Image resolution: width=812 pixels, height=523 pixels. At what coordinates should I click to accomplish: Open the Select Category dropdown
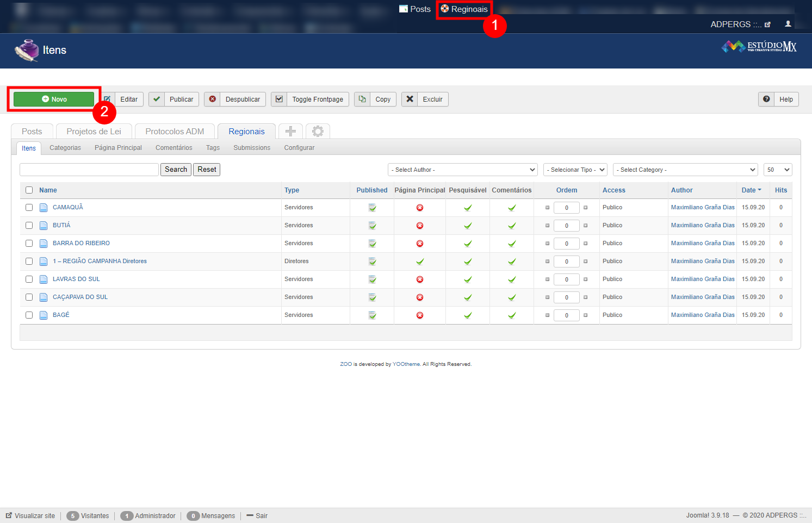(x=685, y=170)
